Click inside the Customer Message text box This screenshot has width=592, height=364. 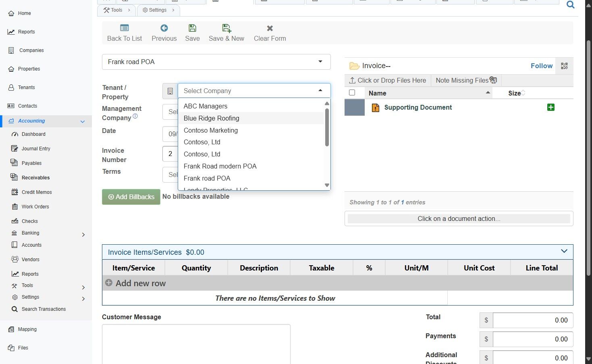[196, 344]
